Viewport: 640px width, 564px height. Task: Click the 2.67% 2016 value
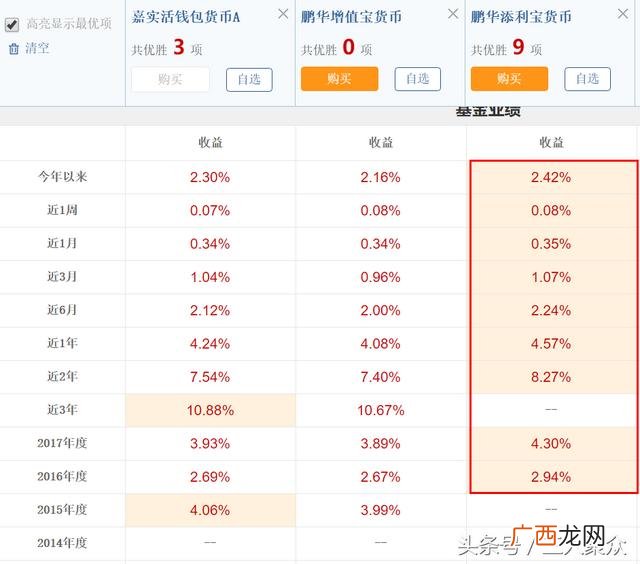[x=380, y=477]
